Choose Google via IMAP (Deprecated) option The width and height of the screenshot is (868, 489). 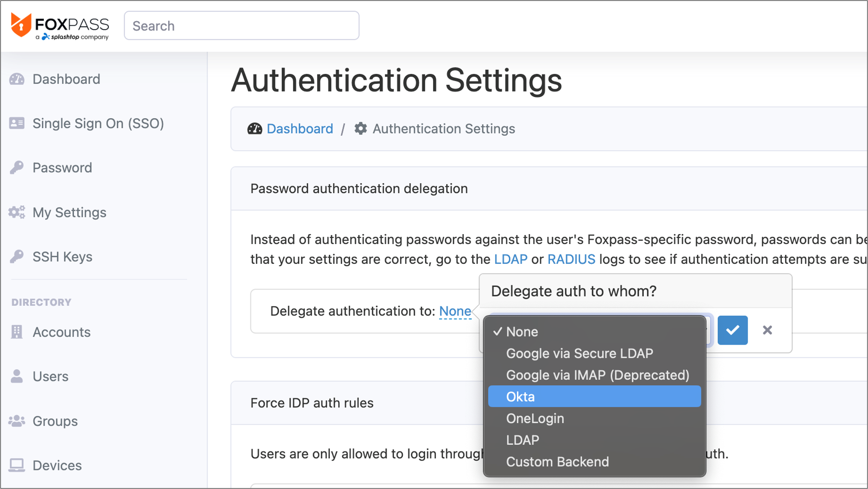pos(595,375)
